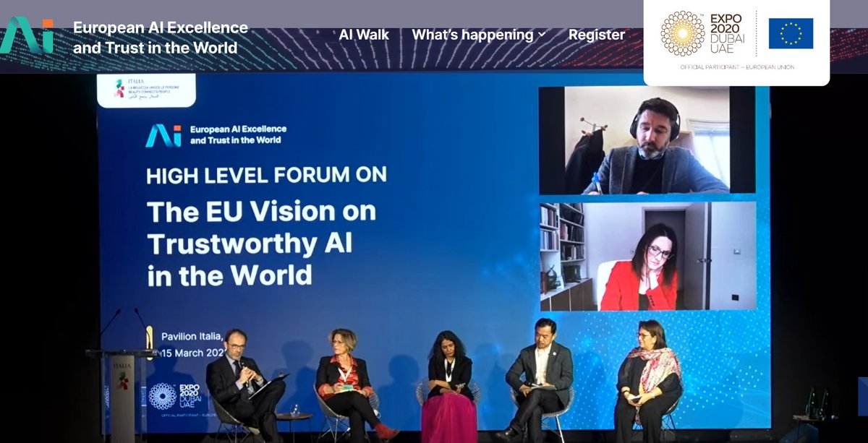Select the What's happening navigation item
The image size is (868, 443).
tap(474, 34)
